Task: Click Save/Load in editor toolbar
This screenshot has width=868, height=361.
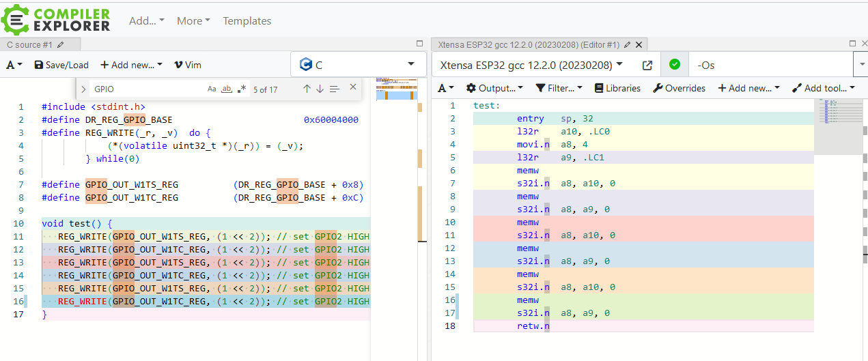Action: pos(61,65)
